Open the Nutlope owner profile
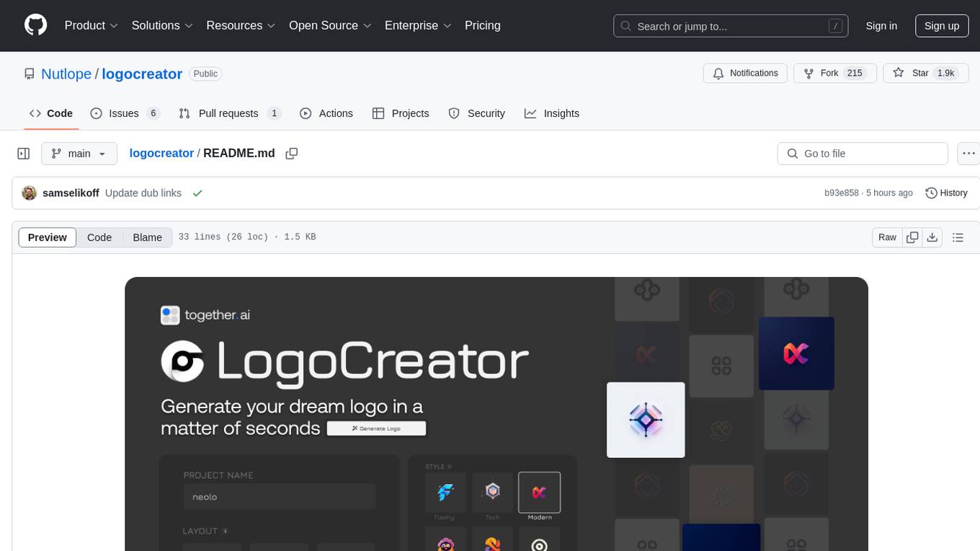 [66, 74]
